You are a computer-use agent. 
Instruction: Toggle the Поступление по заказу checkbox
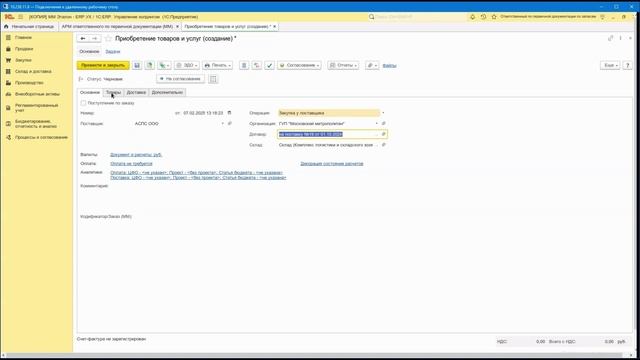[x=83, y=103]
